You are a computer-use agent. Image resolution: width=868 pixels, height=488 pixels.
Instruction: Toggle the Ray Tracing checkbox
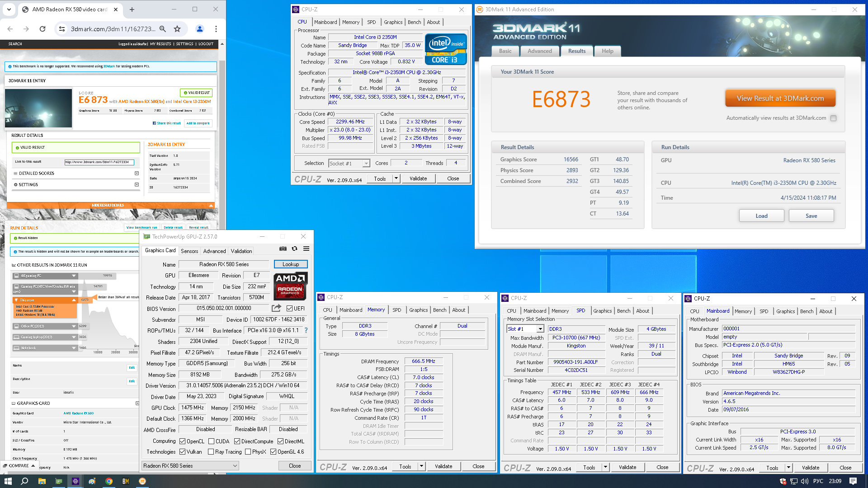point(211,452)
